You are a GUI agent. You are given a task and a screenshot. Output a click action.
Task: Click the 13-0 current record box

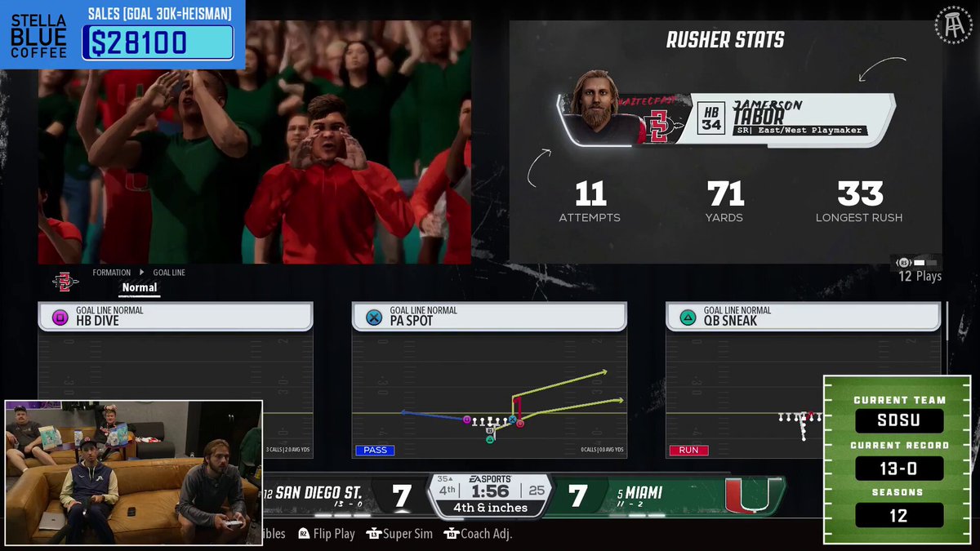tap(898, 469)
